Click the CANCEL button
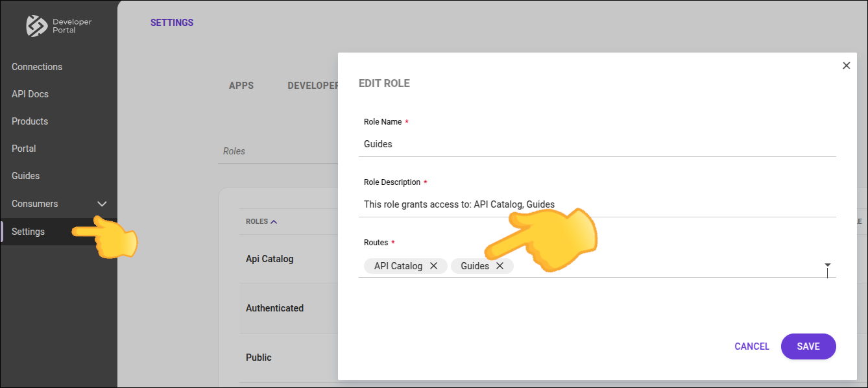 pyautogui.click(x=751, y=346)
